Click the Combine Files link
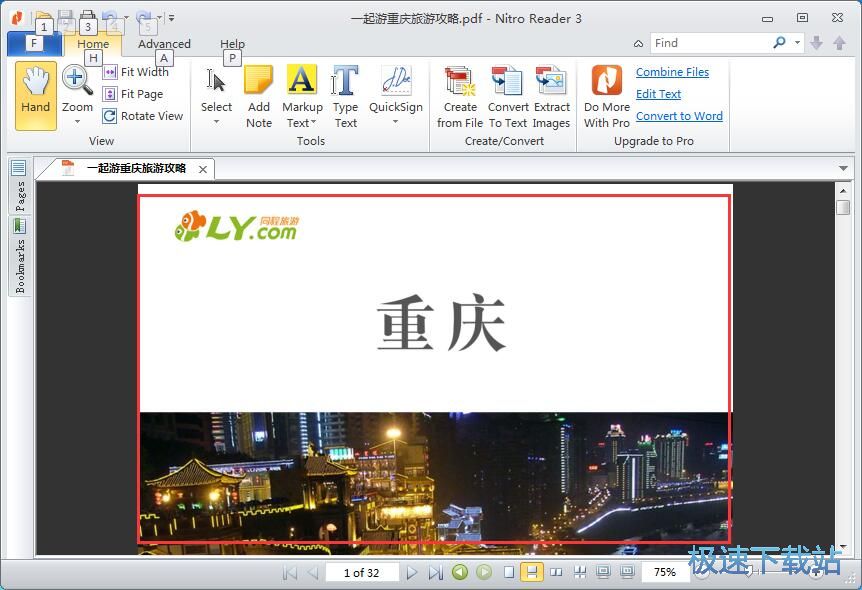Screen dimensions: 862x590 [673, 72]
